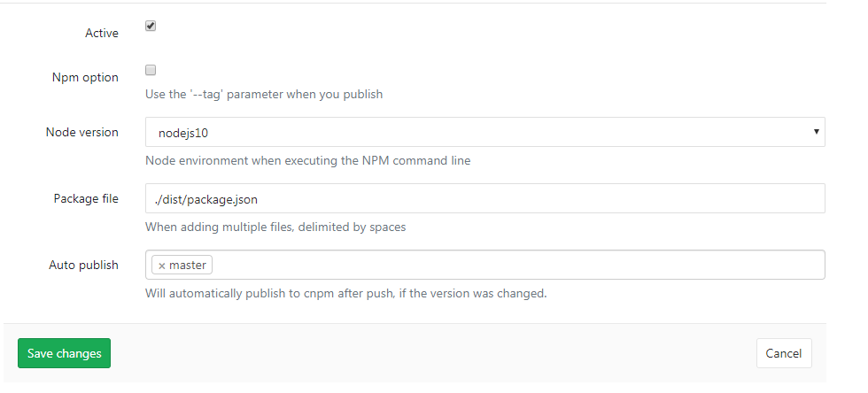Screen dimensions: 868x393
Task: Click the Node version dropdown arrow
Action: tap(815, 132)
